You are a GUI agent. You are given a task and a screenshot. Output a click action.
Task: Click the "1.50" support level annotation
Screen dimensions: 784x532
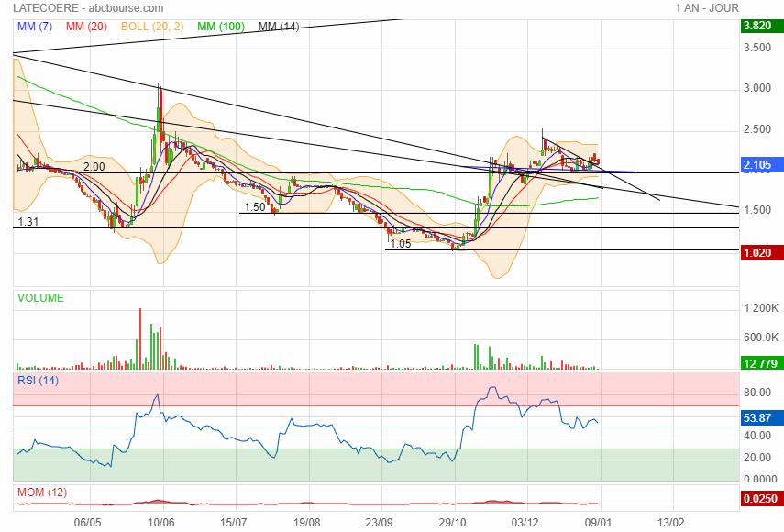coord(255,207)
